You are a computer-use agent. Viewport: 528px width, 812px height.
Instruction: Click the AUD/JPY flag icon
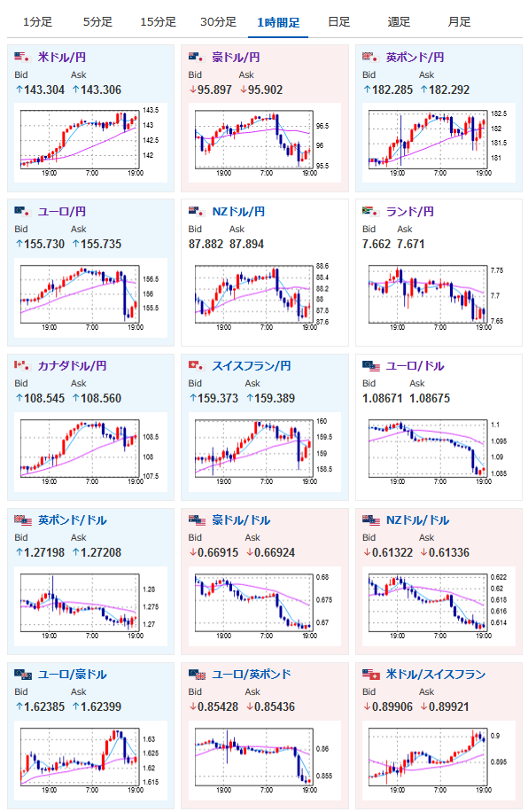tap(197, 57)
